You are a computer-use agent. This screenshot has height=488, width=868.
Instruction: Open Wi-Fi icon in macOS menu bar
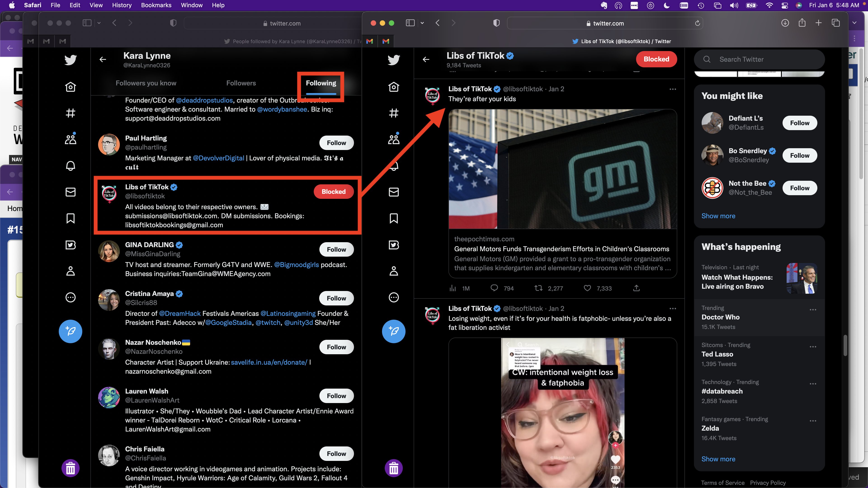[769, 5]
